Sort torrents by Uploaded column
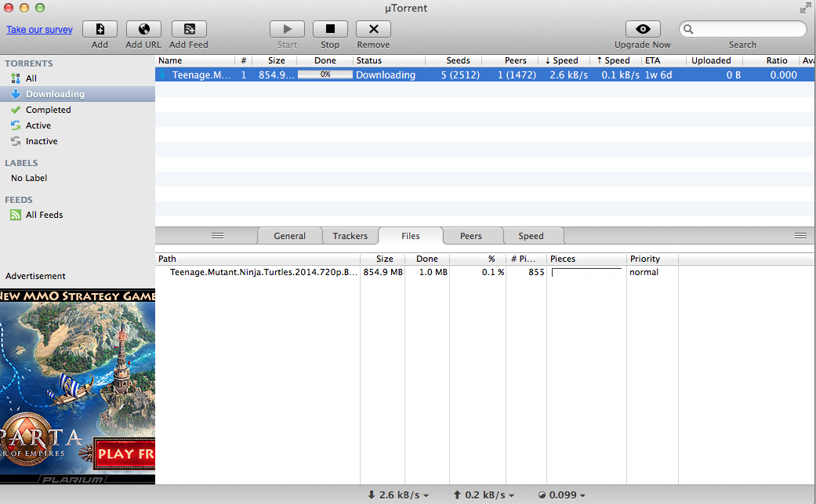Screen dimensions: 816x504 pos(714,60)
